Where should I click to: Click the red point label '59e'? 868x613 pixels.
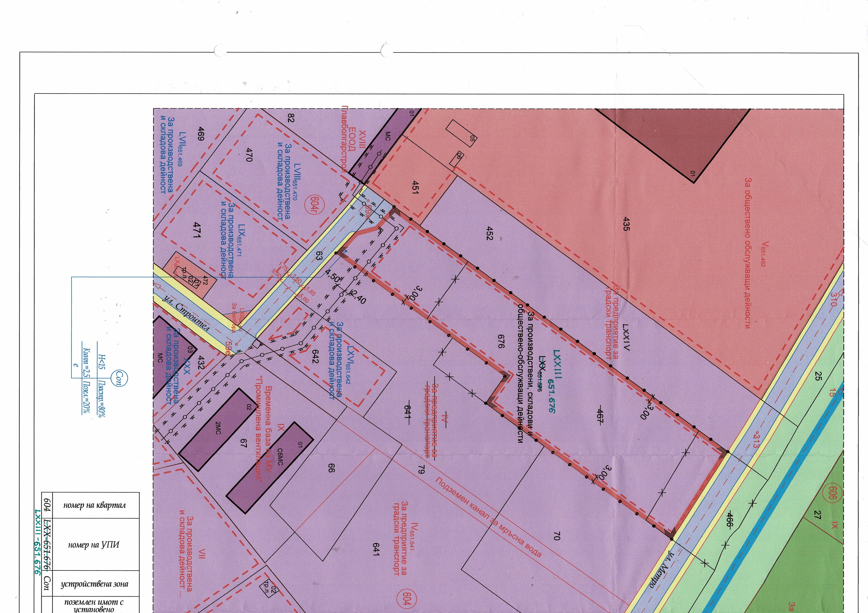coord(228,348)
